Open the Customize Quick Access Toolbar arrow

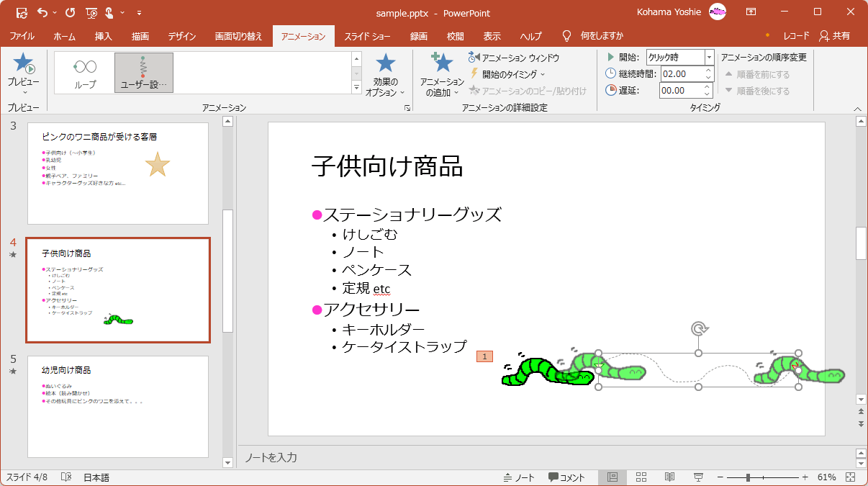tap(139, 12)
